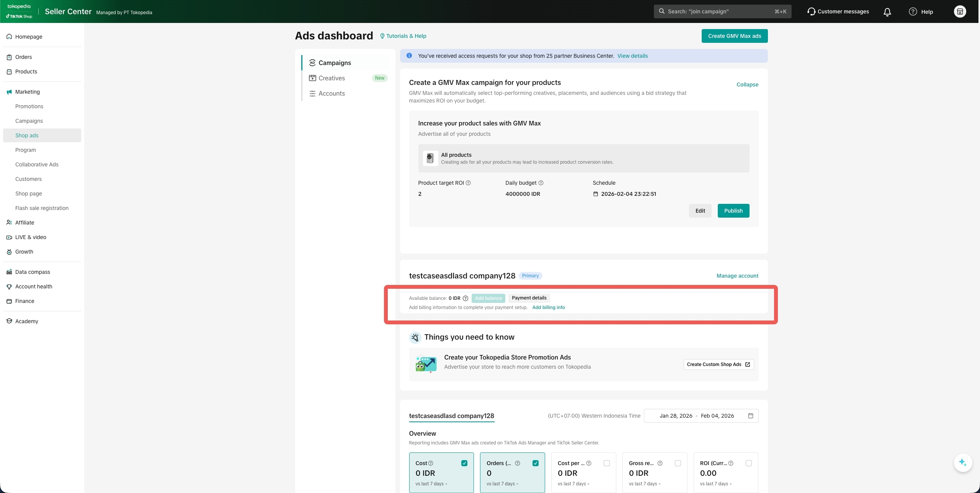Click the Add billing info link

[548, 308]
